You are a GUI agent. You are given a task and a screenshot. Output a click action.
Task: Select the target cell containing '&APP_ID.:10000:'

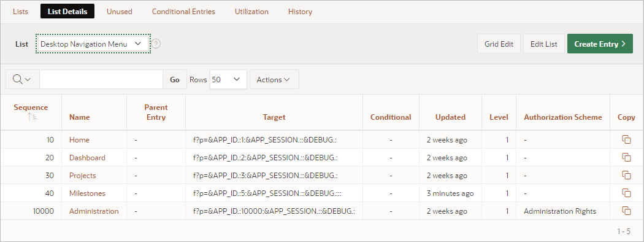coord(274,211)
